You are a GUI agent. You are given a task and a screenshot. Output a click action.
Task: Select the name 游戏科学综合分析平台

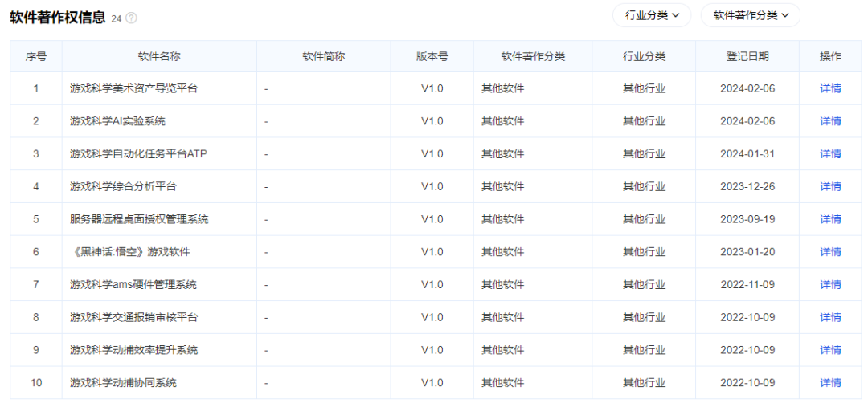tap(123, 186)
